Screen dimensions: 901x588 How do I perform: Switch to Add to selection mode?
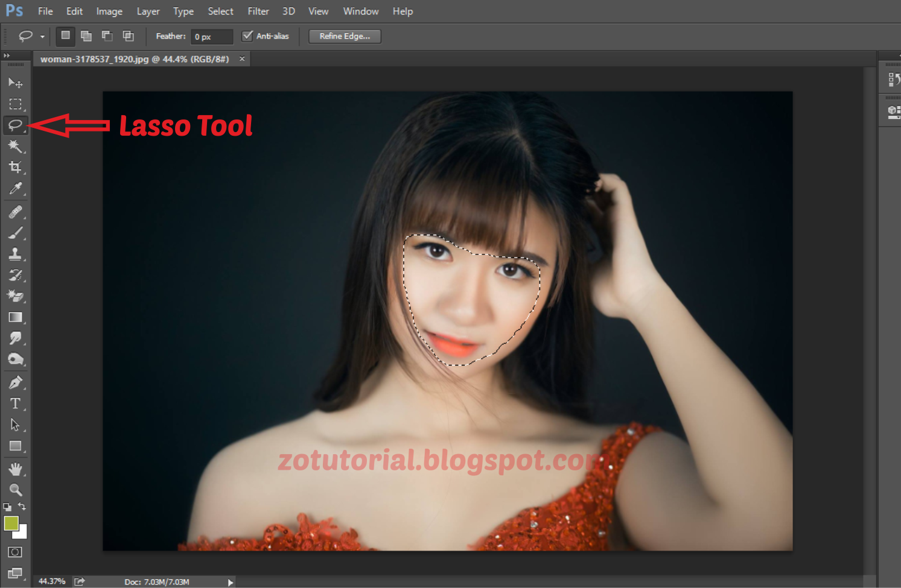[86, 36]
